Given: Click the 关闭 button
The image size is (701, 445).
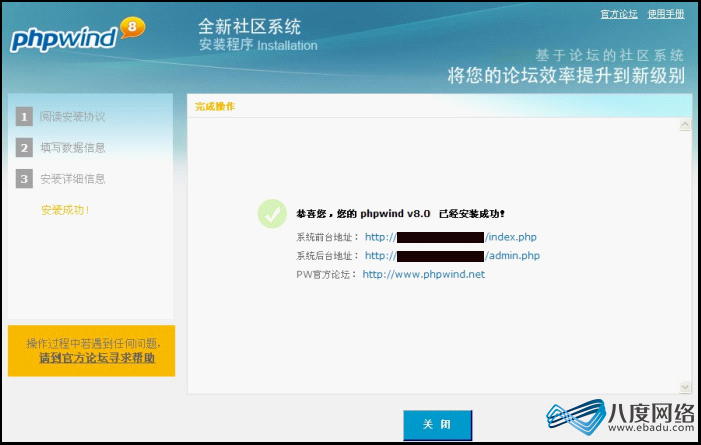Looking at the screenshot, I should [437, 425].
